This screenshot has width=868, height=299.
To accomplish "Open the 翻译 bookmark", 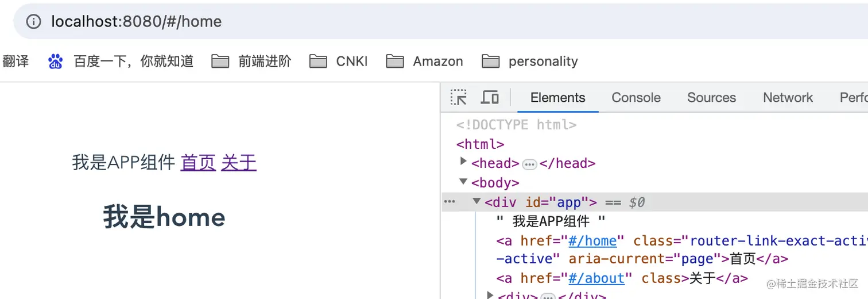I will [15, 61].
